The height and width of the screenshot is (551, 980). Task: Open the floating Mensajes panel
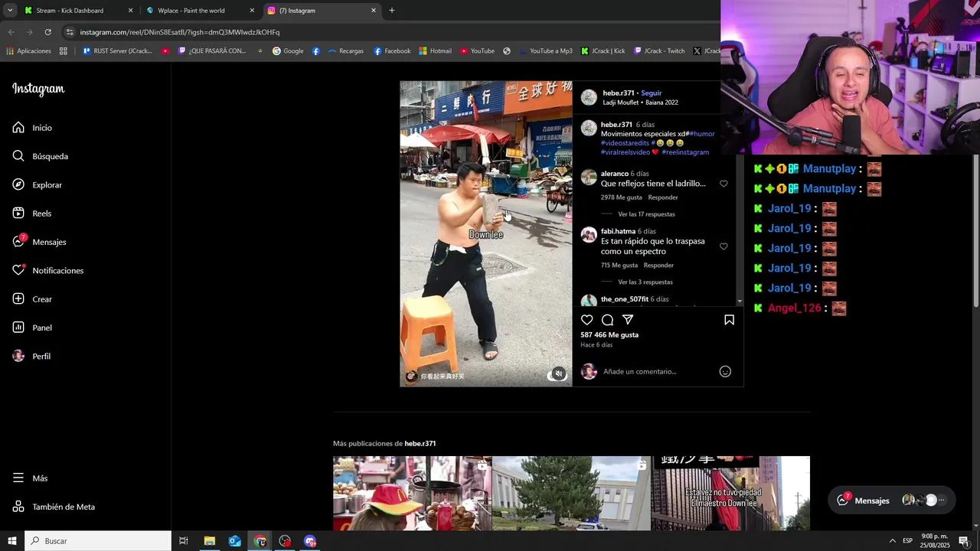tap(892, 500)
